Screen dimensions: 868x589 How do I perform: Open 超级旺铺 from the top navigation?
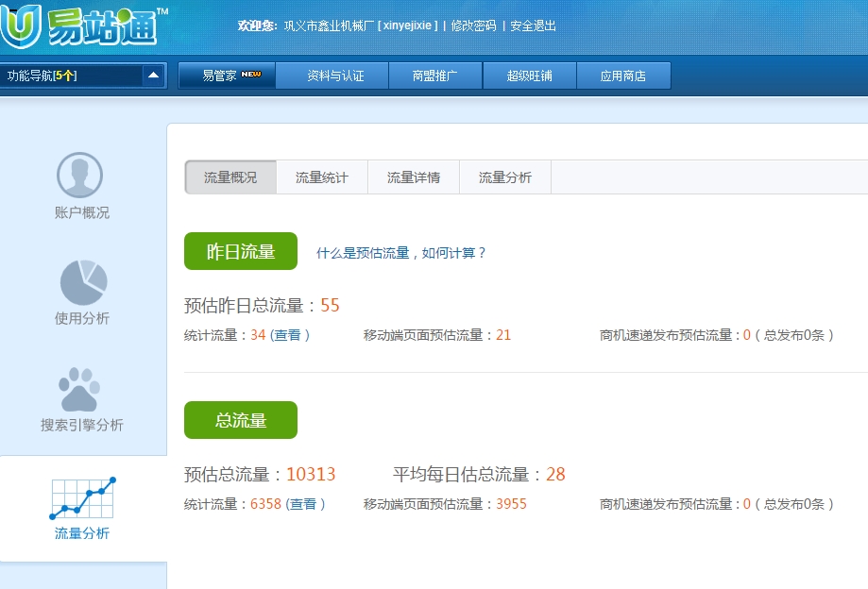pos(529,76)
